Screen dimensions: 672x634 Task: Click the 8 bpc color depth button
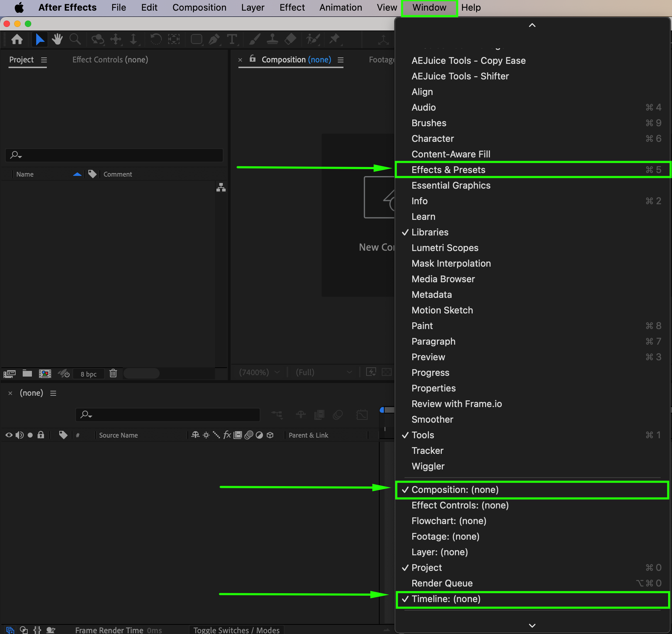[88, 374]
